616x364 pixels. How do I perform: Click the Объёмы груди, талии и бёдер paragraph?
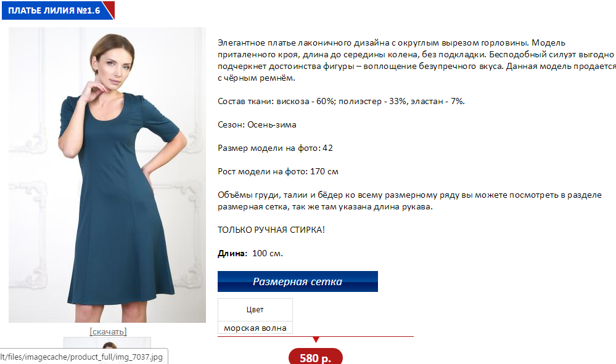(x=410, y=201)
